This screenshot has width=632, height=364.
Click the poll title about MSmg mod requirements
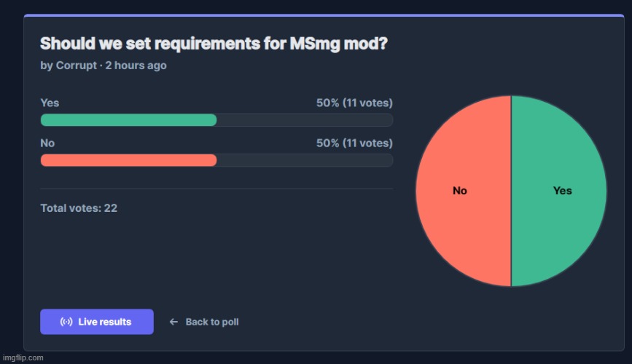click(x=213, y=44)
